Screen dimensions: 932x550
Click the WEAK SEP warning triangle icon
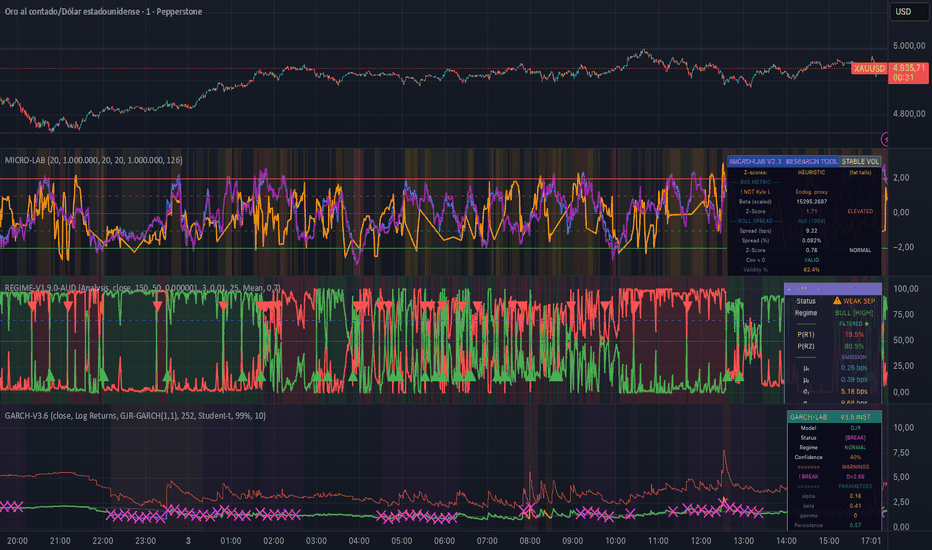pos(837,299)
